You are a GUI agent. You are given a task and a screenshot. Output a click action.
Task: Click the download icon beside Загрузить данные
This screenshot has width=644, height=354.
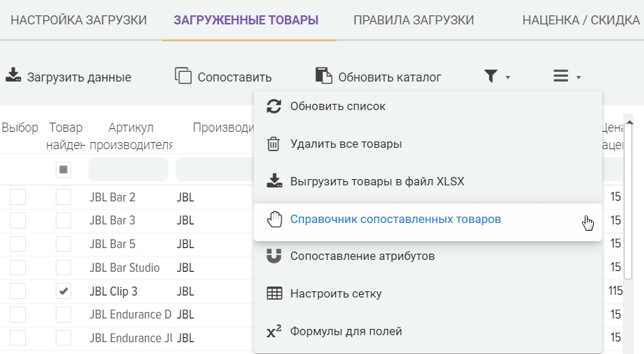coord(13,76)
